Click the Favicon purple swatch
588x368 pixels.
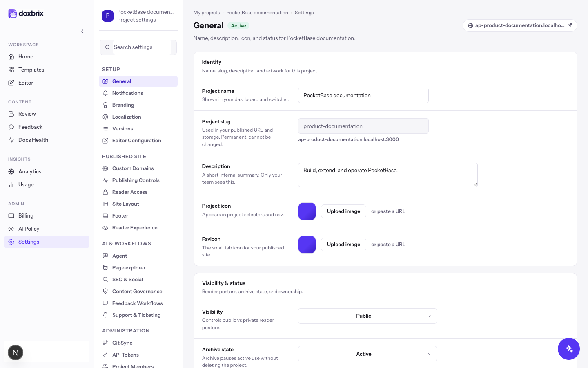(307, 245)
